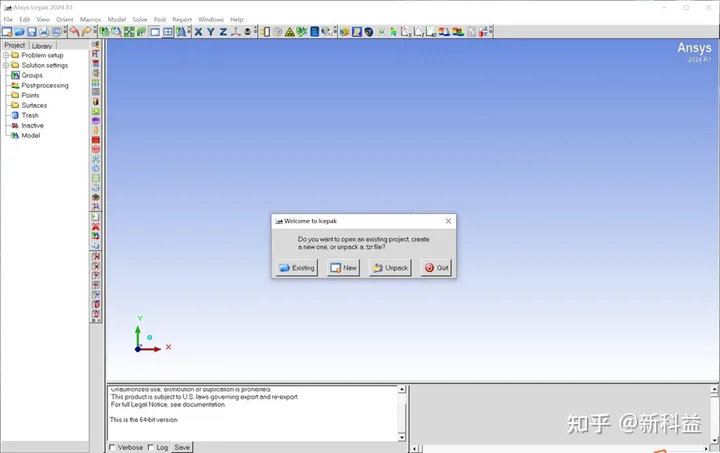This screenshot has width=720, height=453.
Task: Switch to the Library tab
Action: pos(42,45)
